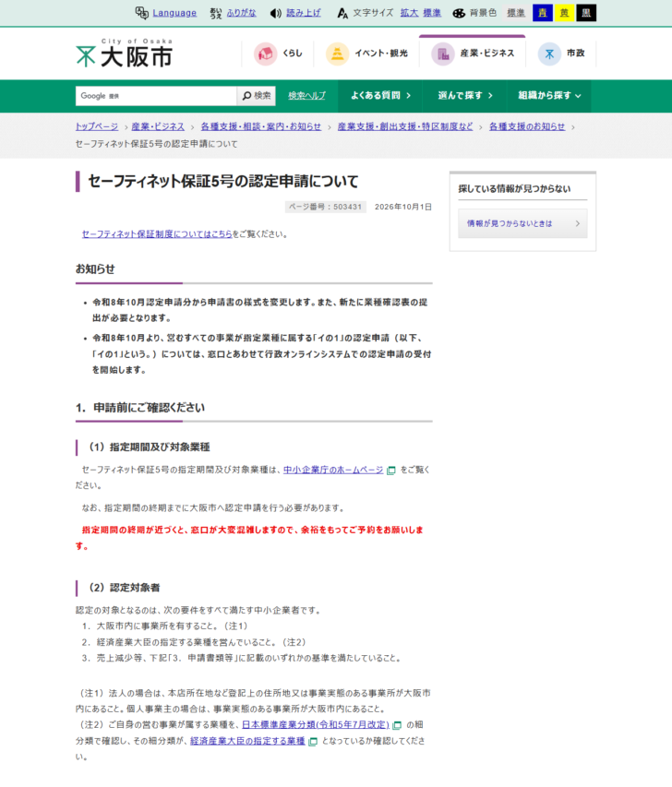Click the palette icon beside 背景色
672x787 pixels.
[459, 13]
